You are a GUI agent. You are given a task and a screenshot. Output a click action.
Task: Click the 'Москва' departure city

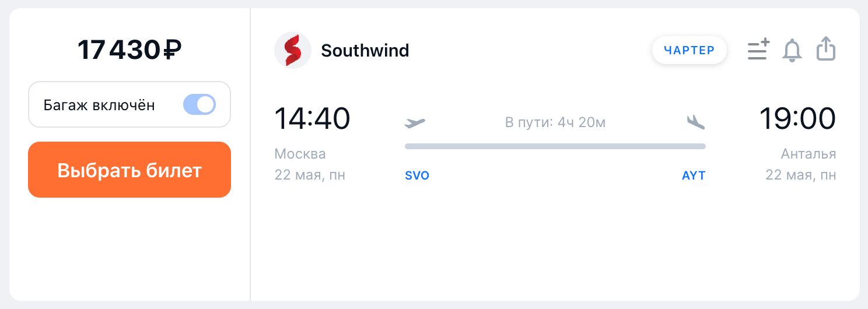point(300,154)
